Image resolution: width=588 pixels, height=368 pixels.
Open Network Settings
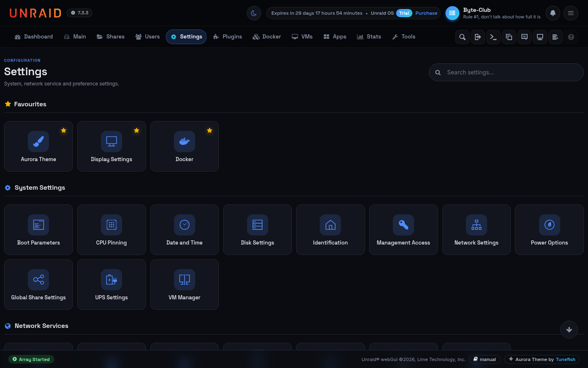click(477, 230)
